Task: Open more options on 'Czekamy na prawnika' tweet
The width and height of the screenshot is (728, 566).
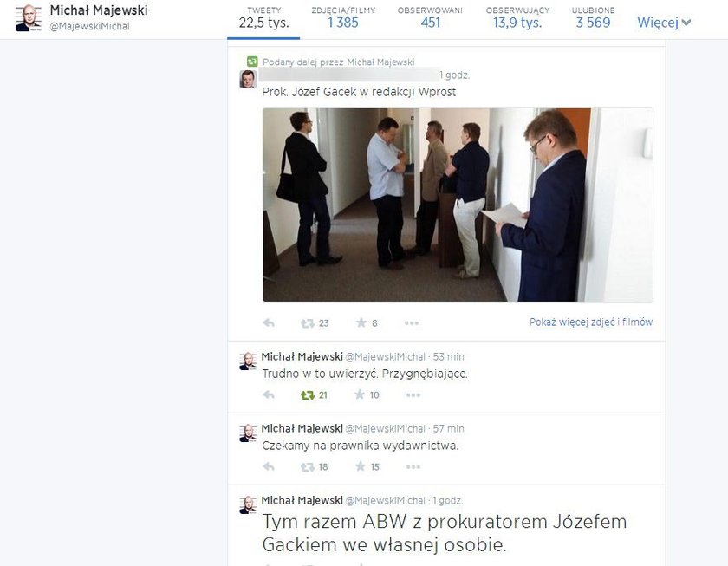Action: (413, 466)
